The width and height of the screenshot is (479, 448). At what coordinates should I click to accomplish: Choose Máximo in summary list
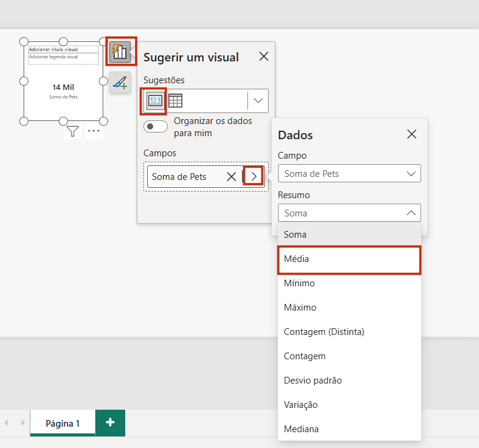349,307
